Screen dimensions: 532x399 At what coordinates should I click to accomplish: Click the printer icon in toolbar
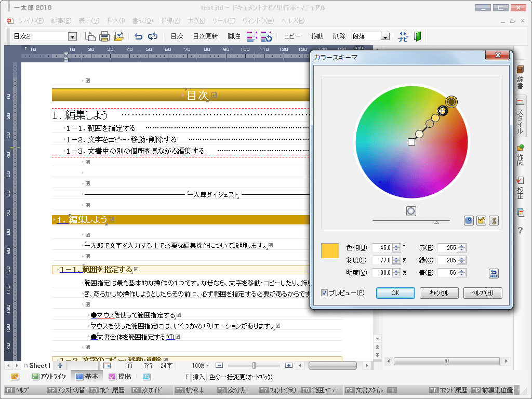[104, 36]
